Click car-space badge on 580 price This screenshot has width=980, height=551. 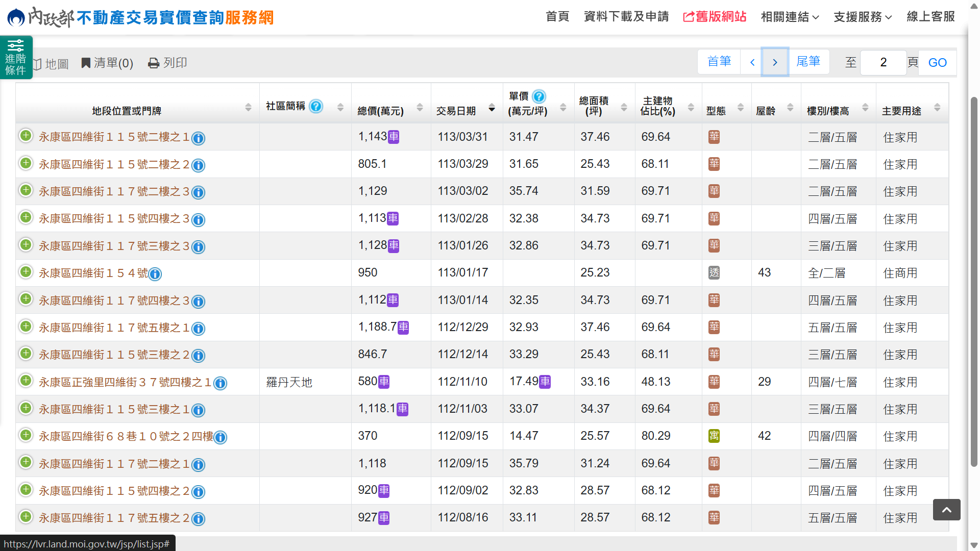384,382
